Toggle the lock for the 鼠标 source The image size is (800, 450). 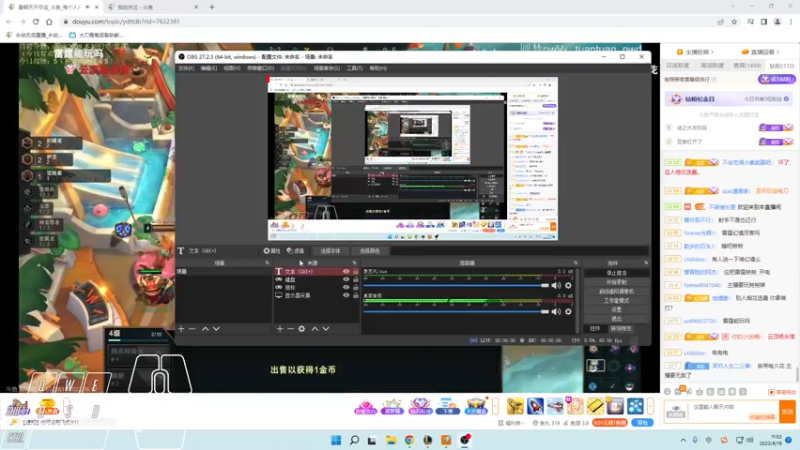356,287
